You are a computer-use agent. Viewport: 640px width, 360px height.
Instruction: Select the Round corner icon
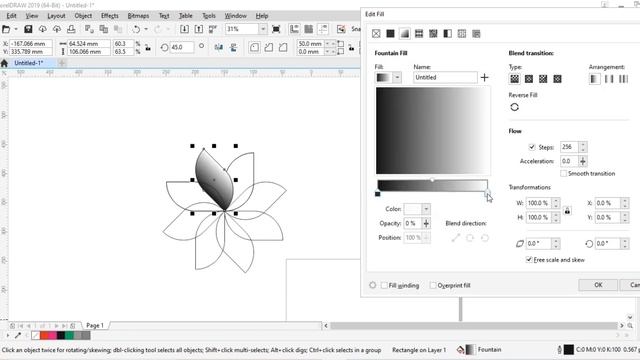point(254,47)
